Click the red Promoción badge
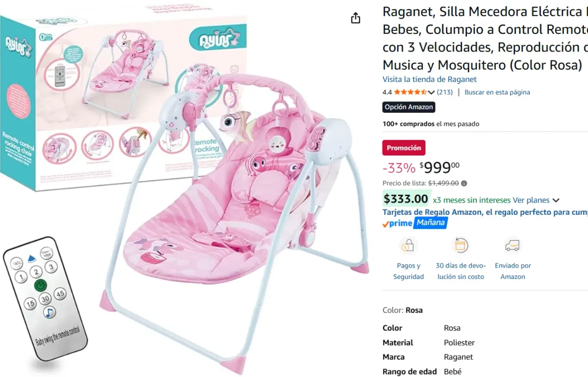 pos(404,148)
